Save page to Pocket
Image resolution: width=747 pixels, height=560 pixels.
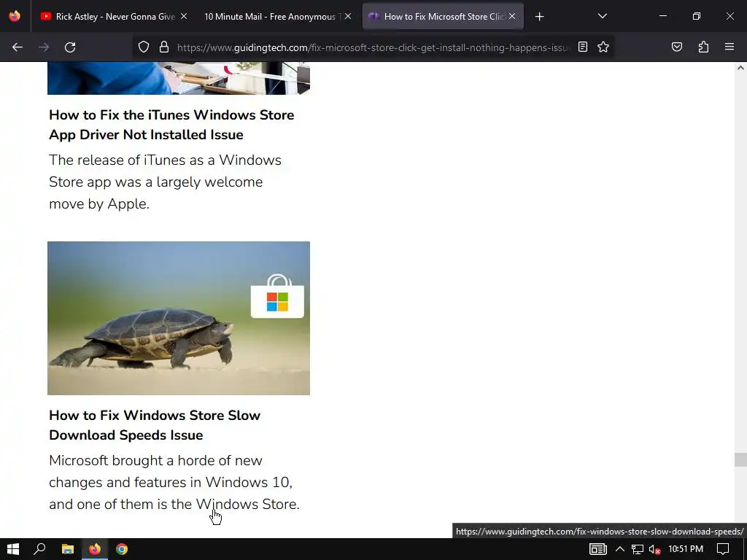point(677,47)
